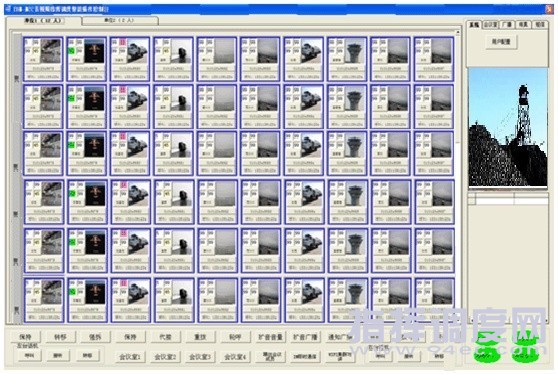Click the 会议室4 button

point(235,356)
